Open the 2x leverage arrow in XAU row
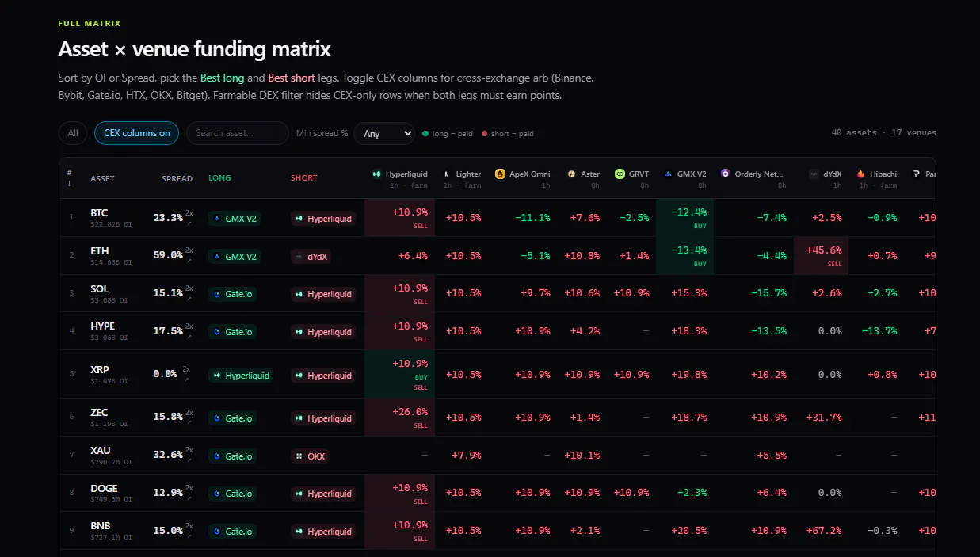 tap(189, 461)
